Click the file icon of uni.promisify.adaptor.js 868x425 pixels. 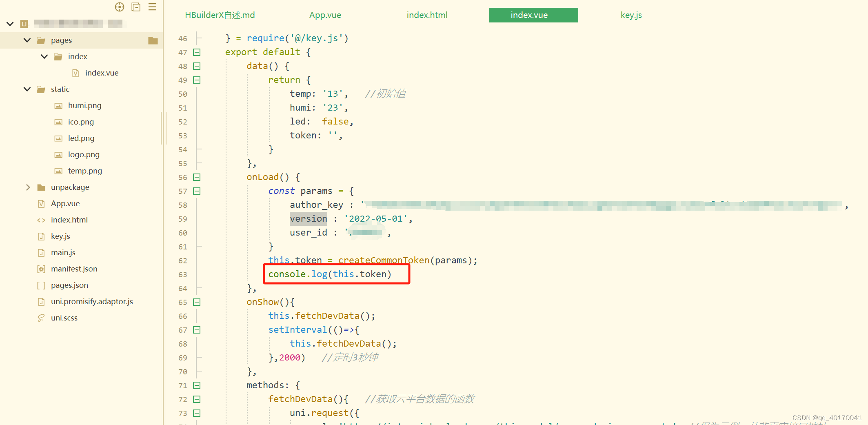[41, 302]
